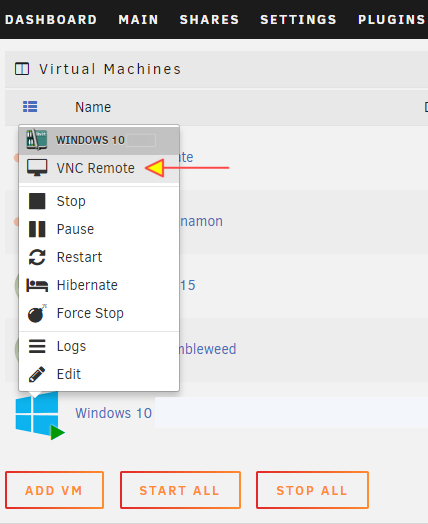Image resolution: width=428 pixels, height=524 pixels.
Task: Click the pencil Edit icon
Action: pyautogui.click(x=37, y=374)
